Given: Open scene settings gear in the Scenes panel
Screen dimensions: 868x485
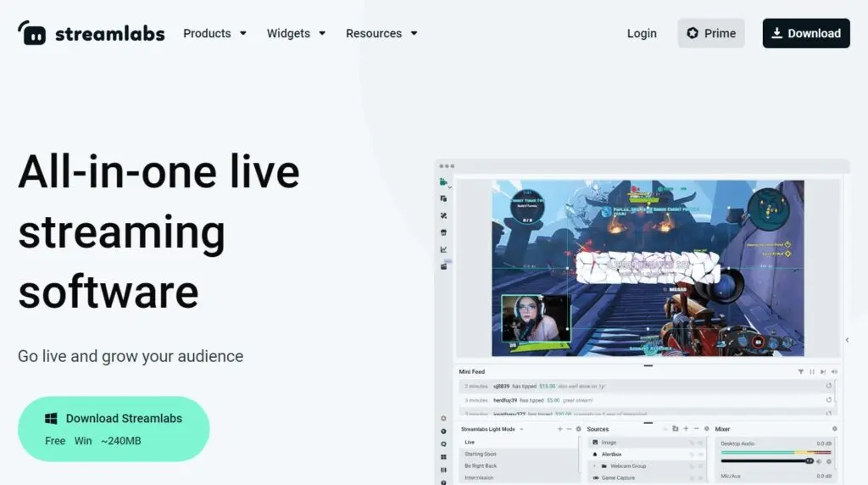Looking at the screenshot, I should pyautogui.click(x=578, y=429).
